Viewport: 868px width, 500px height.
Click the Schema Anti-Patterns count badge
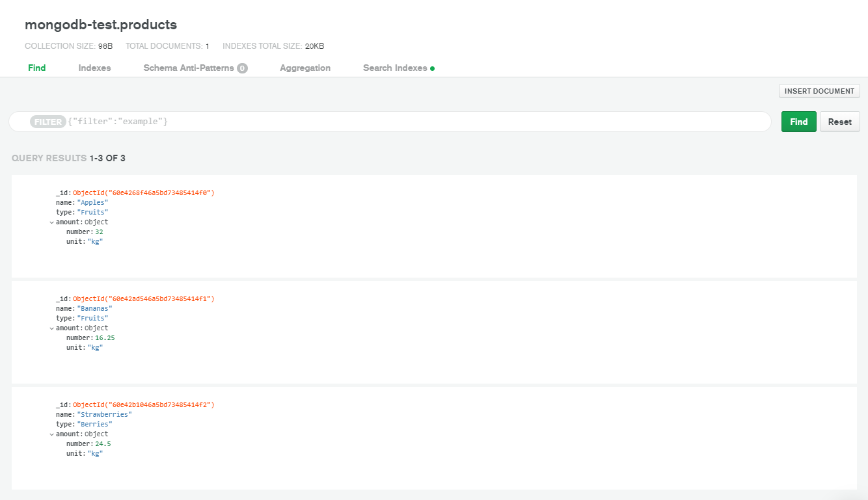pos(242,68)
